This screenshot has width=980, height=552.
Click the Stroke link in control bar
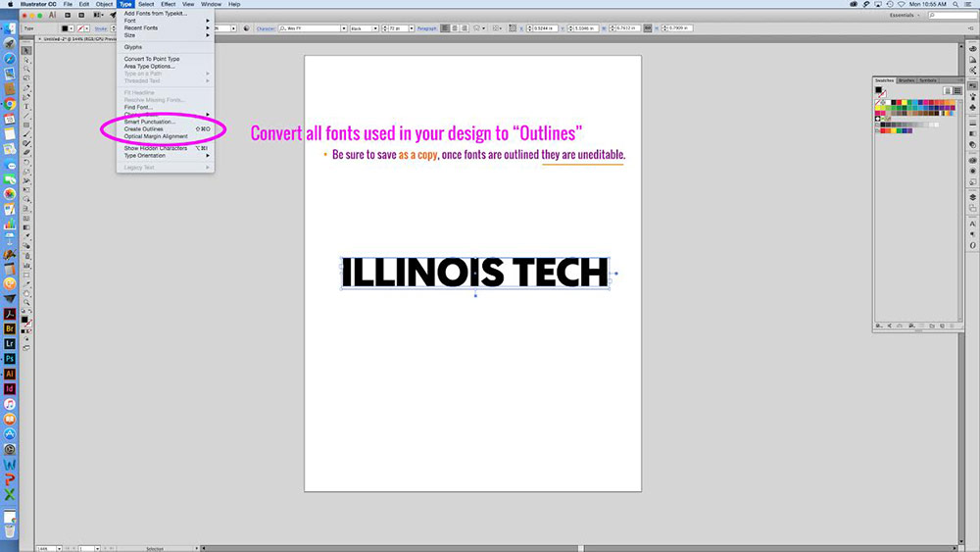(x=101, y=28)
